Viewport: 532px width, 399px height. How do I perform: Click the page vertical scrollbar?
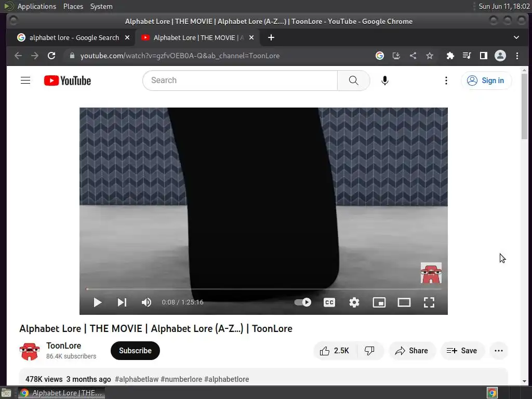[x=525, y=106]
